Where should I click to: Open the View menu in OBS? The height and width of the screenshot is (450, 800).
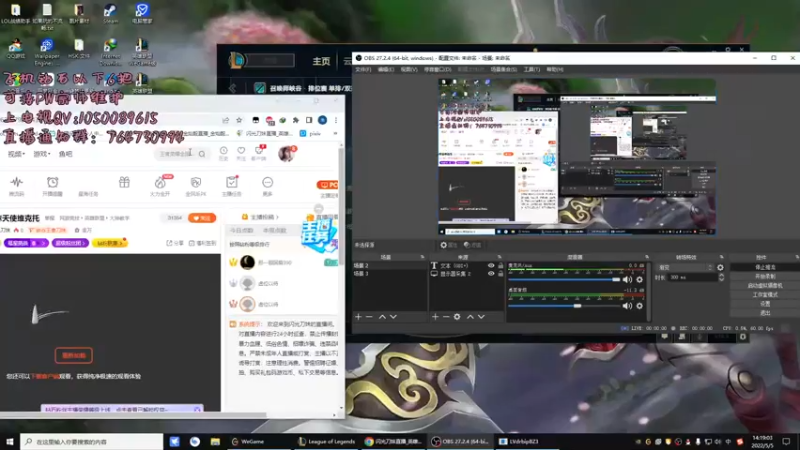[x=409, y=69]
